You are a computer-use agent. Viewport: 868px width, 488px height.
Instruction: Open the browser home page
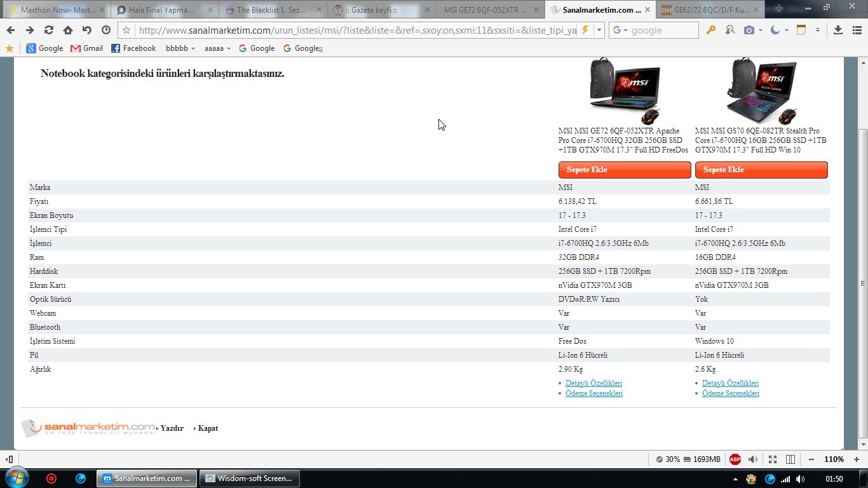(x=68, y=30)
